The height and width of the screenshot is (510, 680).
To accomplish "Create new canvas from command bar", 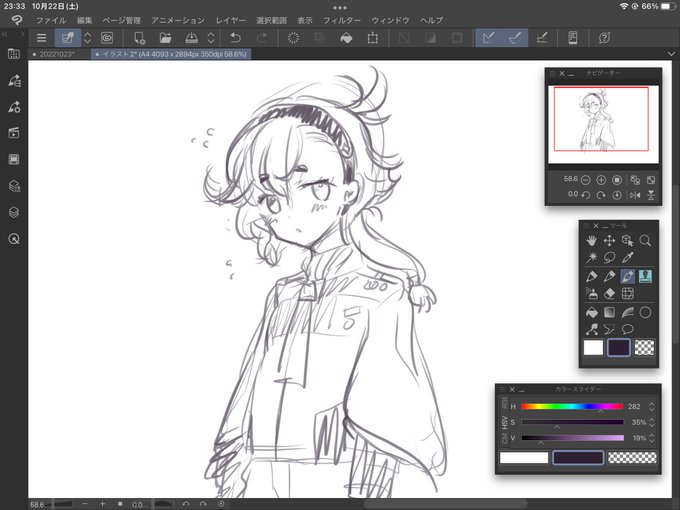I will click(139, 38).
